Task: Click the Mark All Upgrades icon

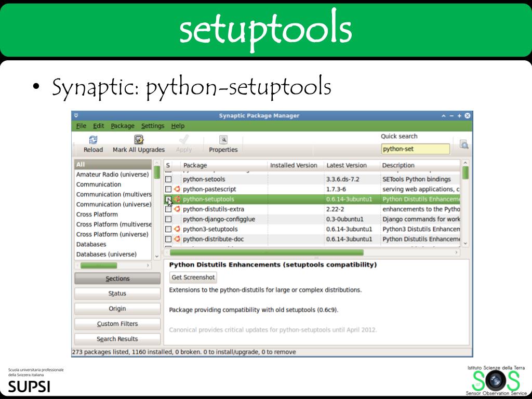Action: [139, 139]
